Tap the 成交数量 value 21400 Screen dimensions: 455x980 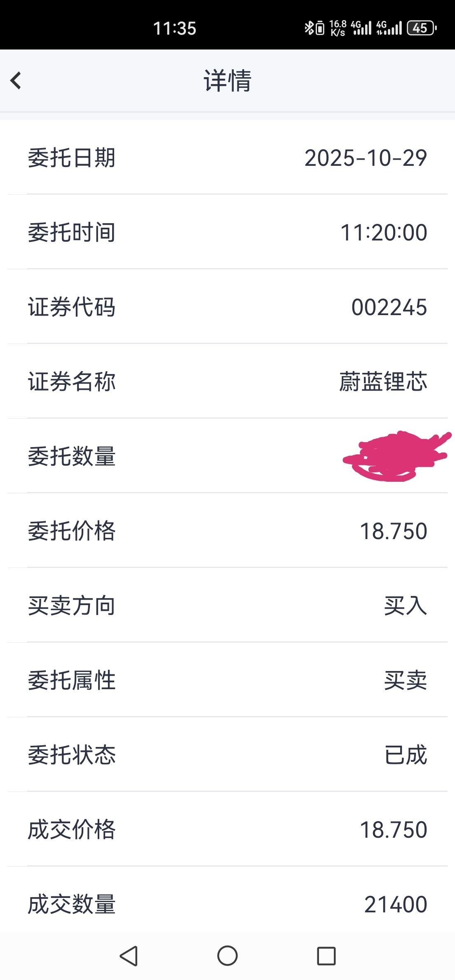(396, 904)
